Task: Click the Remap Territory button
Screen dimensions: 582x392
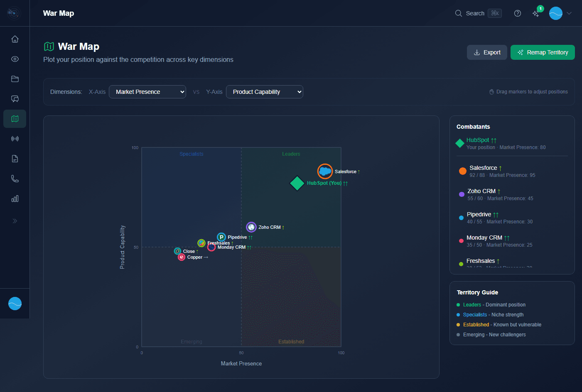Action: 543,52
